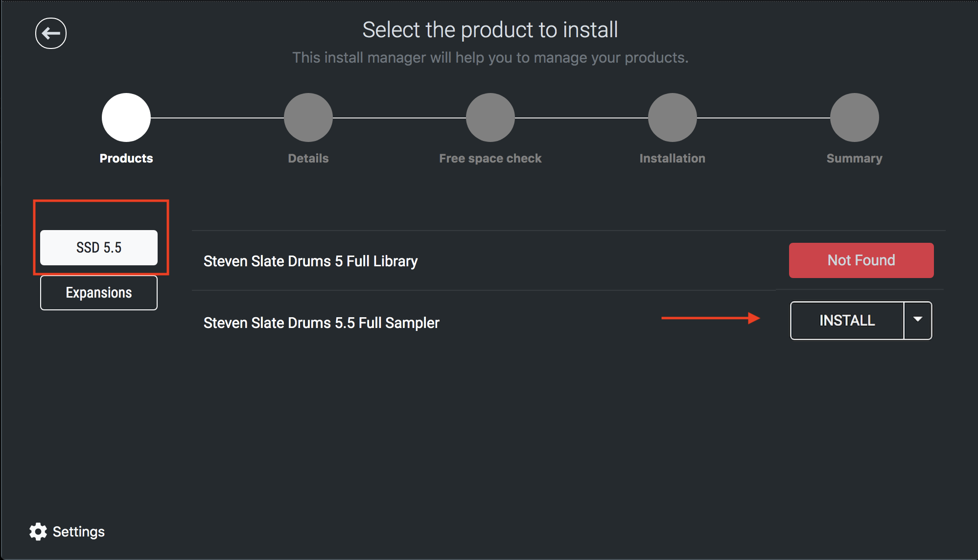Viewport: 978px width, 560px height.
Task: Open the Settings text link
Action: [78, 532]
